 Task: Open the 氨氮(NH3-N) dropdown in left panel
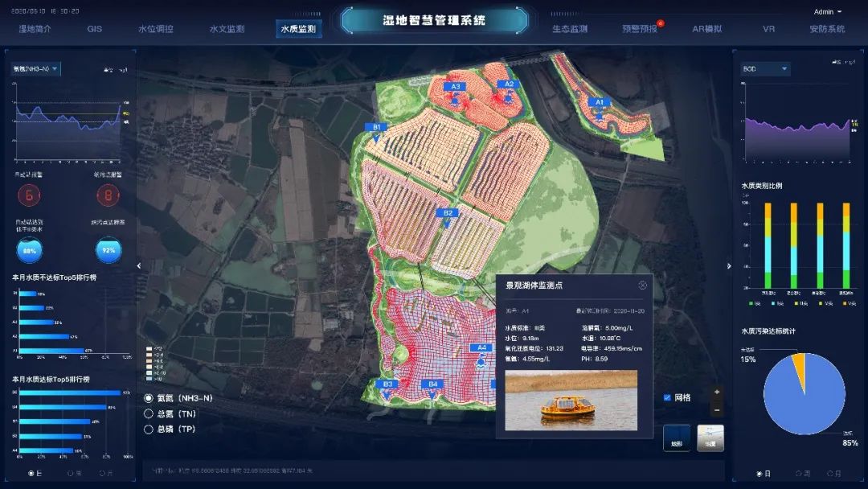click(36, 69)
